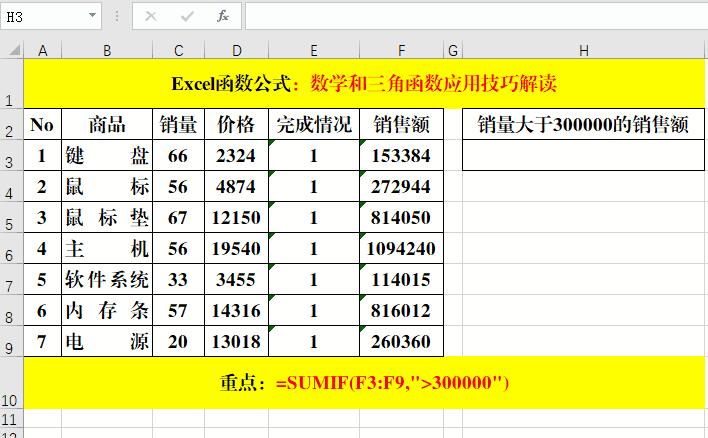Click the '电 源' product cell
Screen dimensions: 708x438
click(107, 341)
